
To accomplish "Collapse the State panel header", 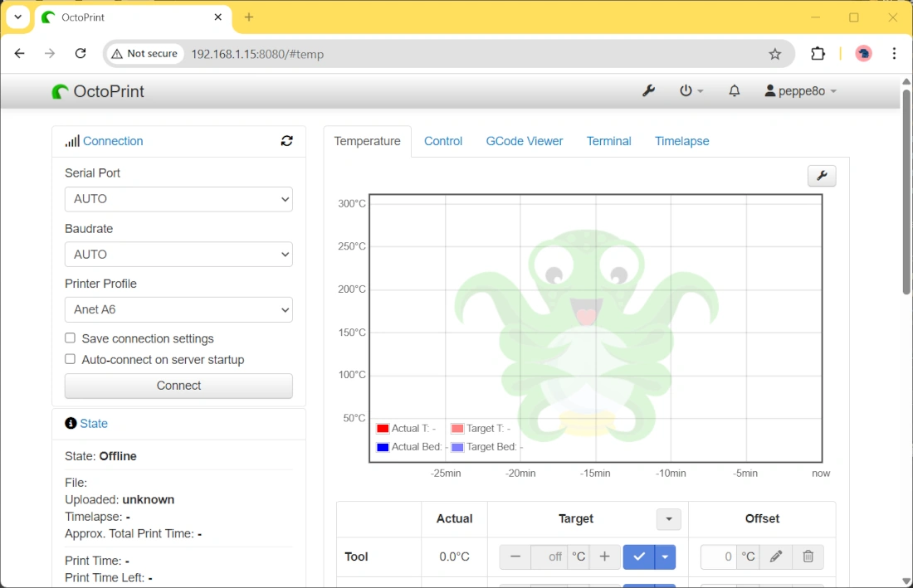I will 93,424.
